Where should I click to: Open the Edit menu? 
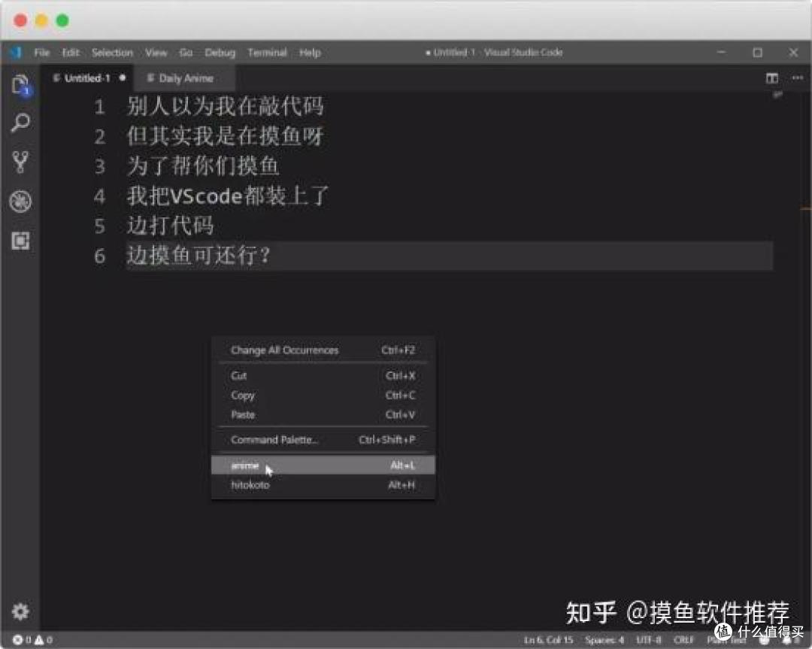pyautogui.click(x=71, y=53)
